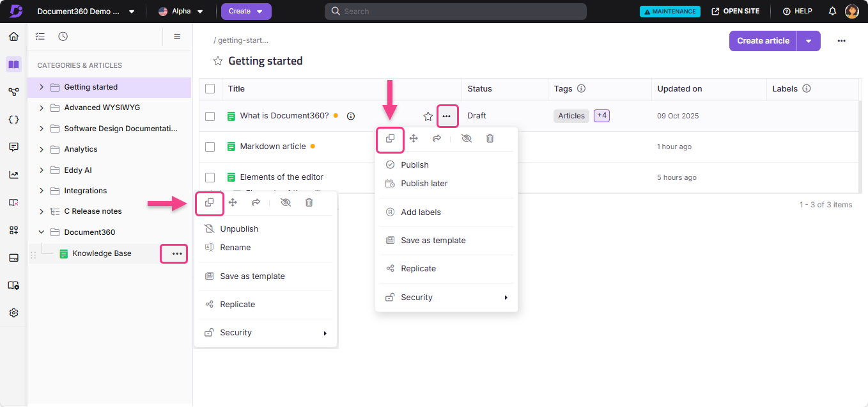Open the Analytics panel from the left sidebar
The height and width of the screenshot is (407, 868).
click(x=14, y=174)
